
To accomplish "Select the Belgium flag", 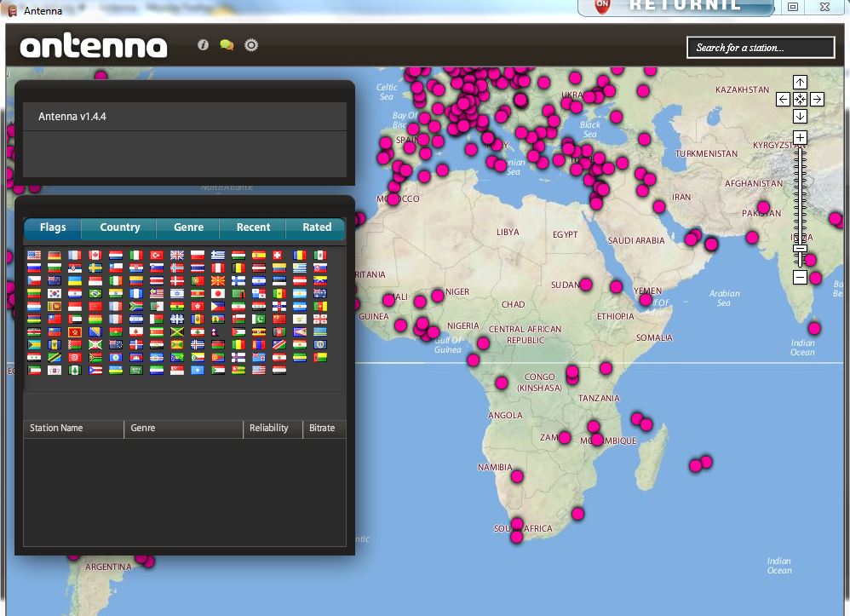I will pyautogui.click(x=238, y=268).
